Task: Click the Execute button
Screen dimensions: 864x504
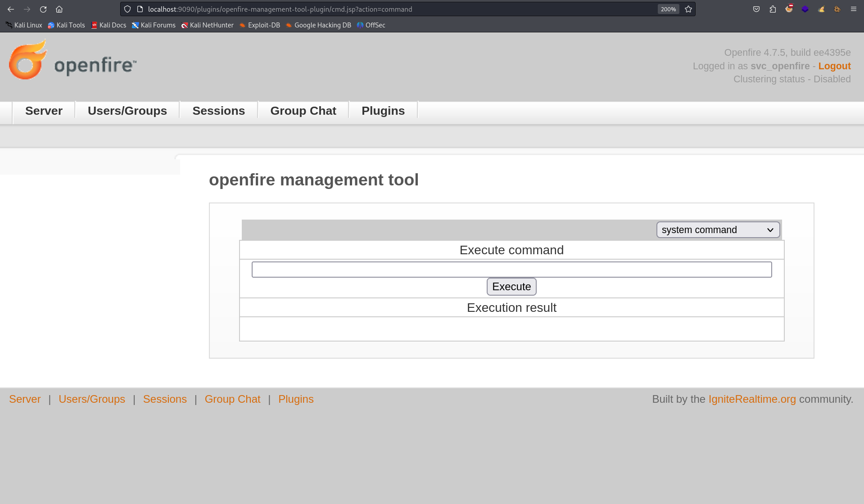Action: click(511, 287)
